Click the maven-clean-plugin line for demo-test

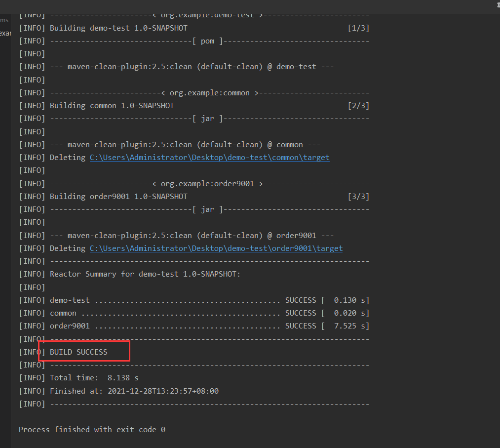(x=176, y=67)
